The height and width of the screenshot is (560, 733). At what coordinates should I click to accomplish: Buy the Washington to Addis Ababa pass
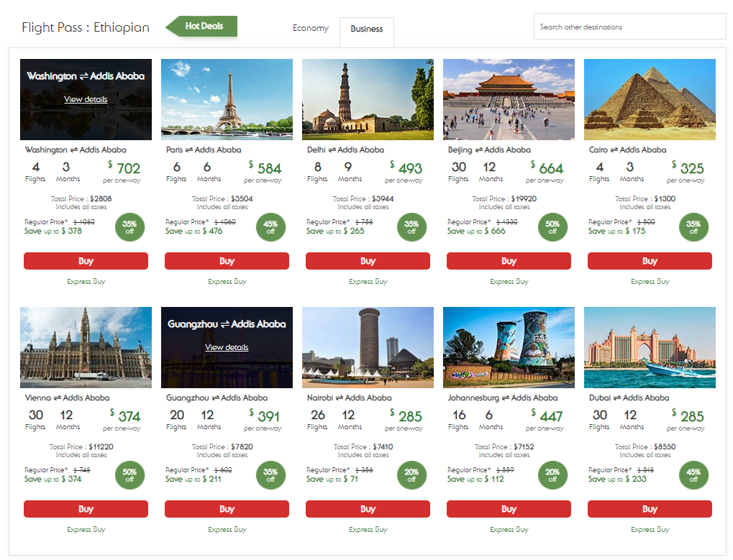pyautogui.click(x=86, y=261)
